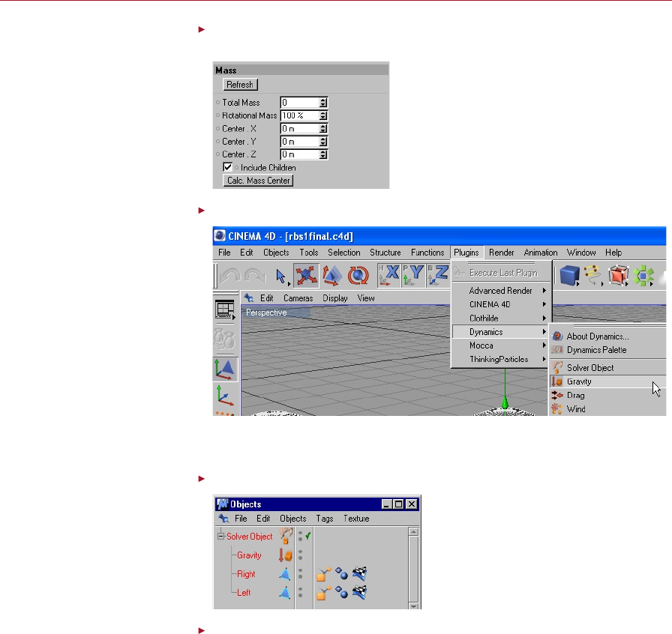
Task: Click the Objects manager scroll down arrow
Action: (x=413, y=606)
